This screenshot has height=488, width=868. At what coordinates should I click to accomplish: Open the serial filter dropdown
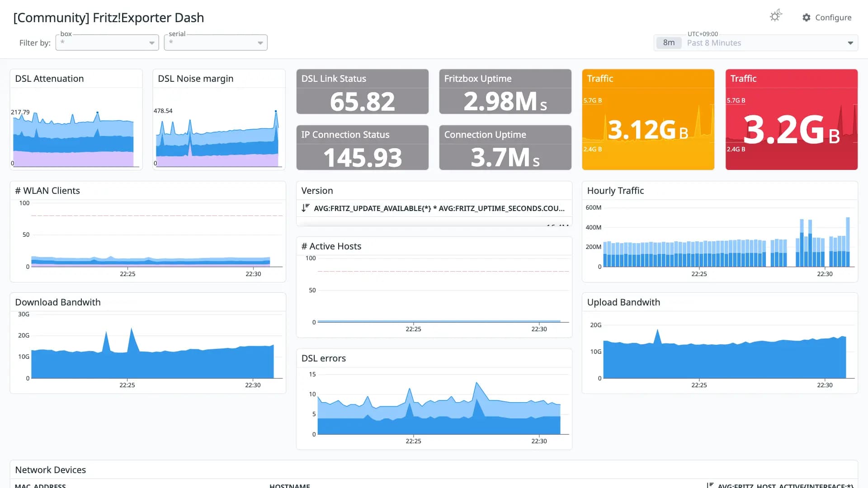tap(216, 42)
